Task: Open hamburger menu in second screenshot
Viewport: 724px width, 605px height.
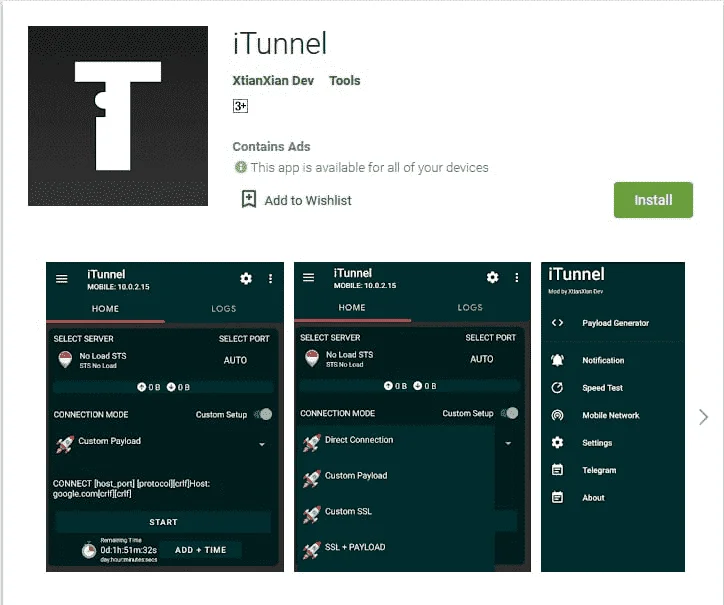Action: pyautogui.click(x=308, y=277)
